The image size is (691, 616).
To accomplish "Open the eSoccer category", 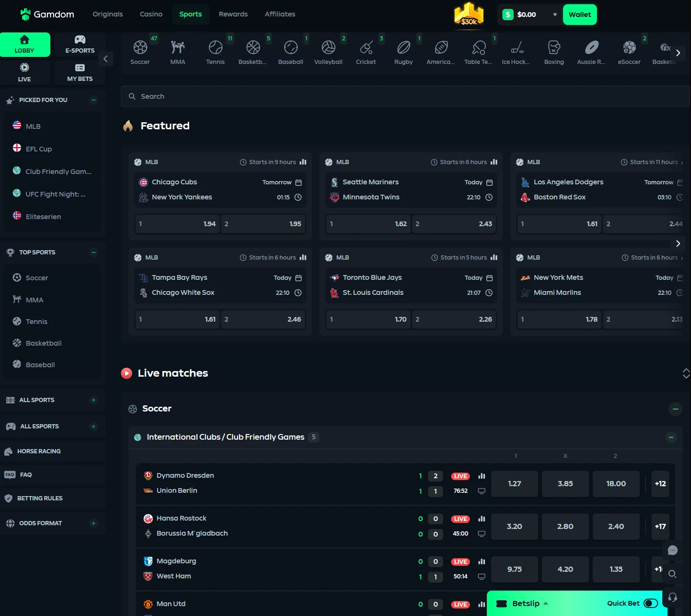I will point(629,52).
